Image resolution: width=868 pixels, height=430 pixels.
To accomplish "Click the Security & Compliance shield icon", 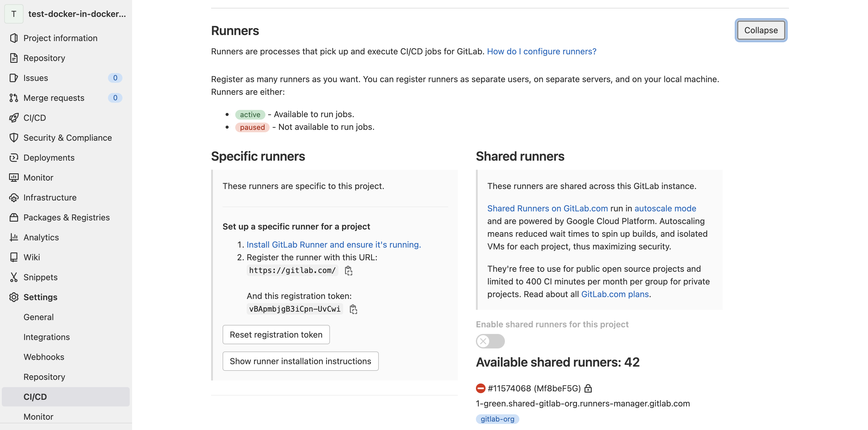I will point(14,138).
